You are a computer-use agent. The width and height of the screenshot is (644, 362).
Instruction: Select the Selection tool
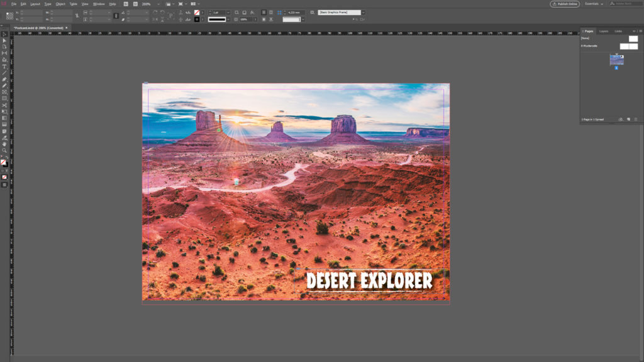[4, 41]
